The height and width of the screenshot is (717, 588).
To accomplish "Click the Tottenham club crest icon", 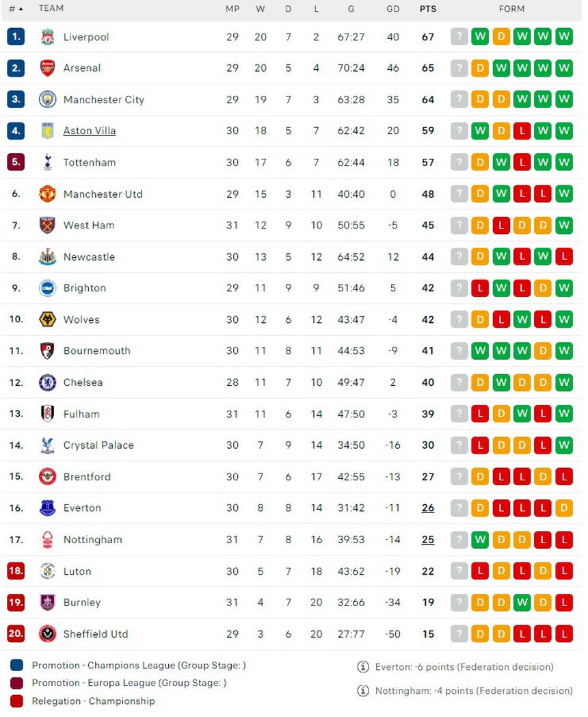I will (x=47, y=163).
